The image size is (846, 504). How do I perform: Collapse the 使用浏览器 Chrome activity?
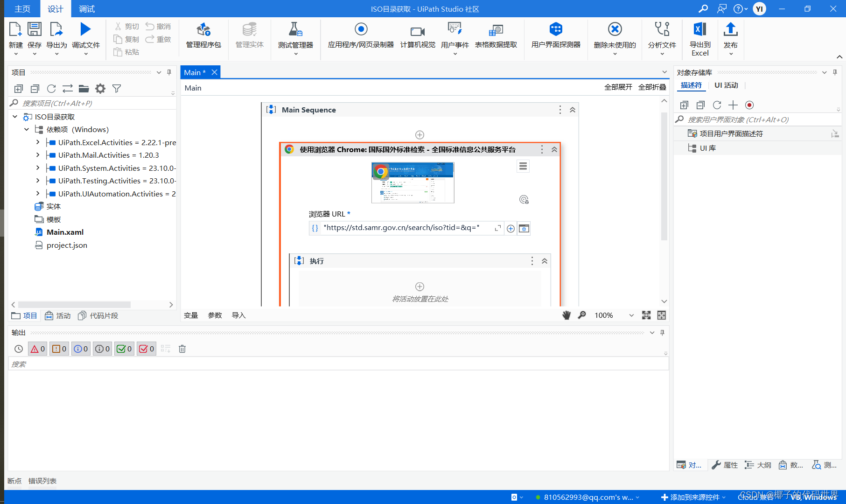point(554,150)
